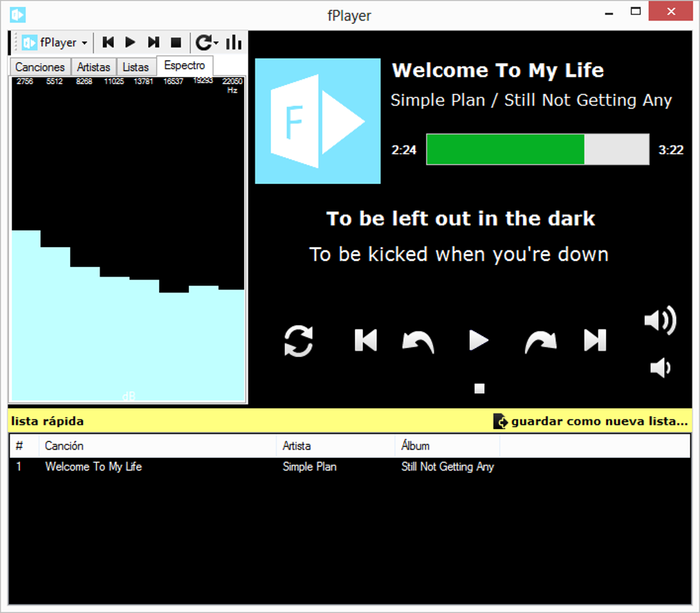Click the save list document icon
Viewport: 700px width, 613px height.
500,421
